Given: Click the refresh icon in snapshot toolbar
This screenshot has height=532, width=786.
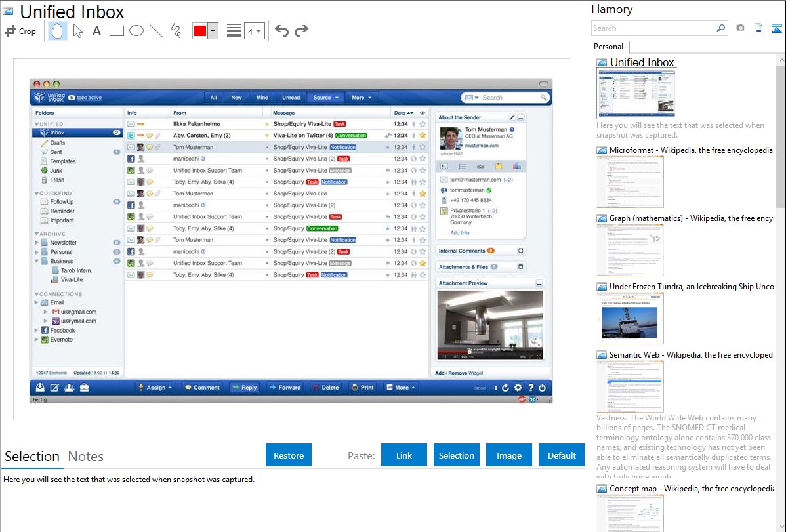Looking at the screenshot, I should (x=505, y=388).
